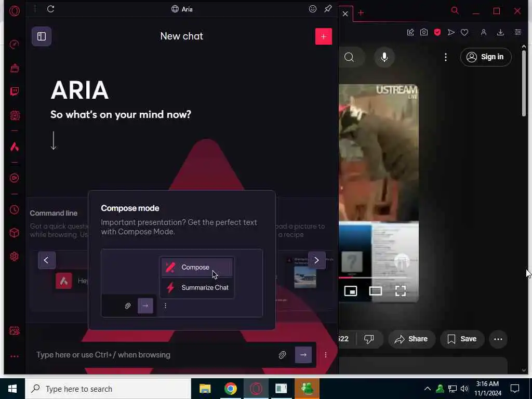
Task: Switch video to theater mode
Action: [x=376, y=291]
